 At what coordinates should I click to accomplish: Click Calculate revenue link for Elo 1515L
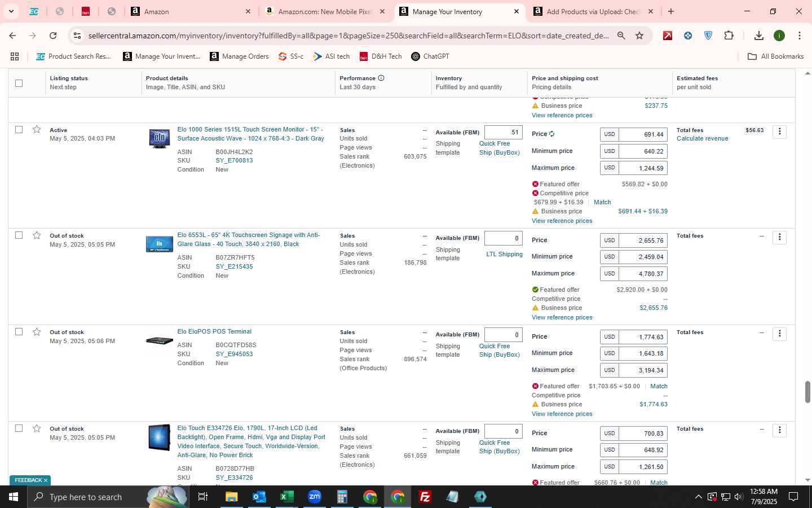[702, 138]
